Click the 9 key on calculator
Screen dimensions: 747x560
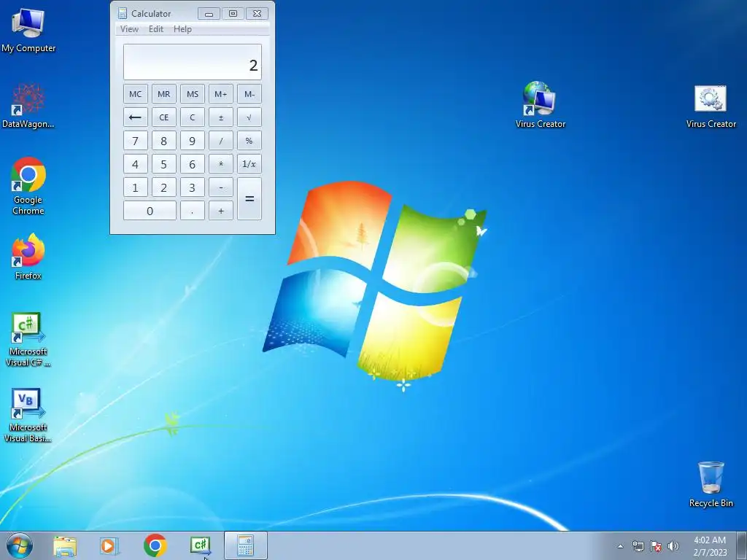(x=193, y=141)
